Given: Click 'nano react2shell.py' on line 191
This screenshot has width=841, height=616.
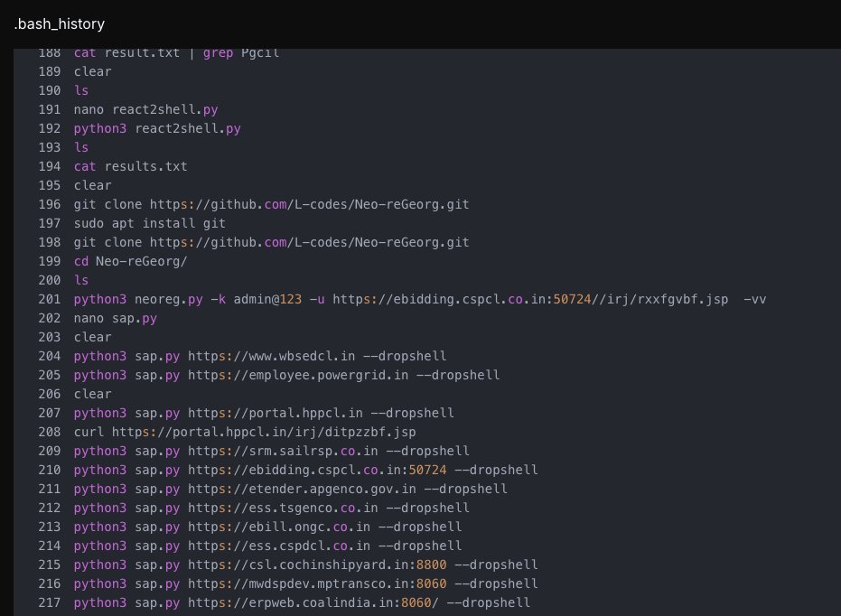Looking at the screenshot, I should [x=146, y=109].
